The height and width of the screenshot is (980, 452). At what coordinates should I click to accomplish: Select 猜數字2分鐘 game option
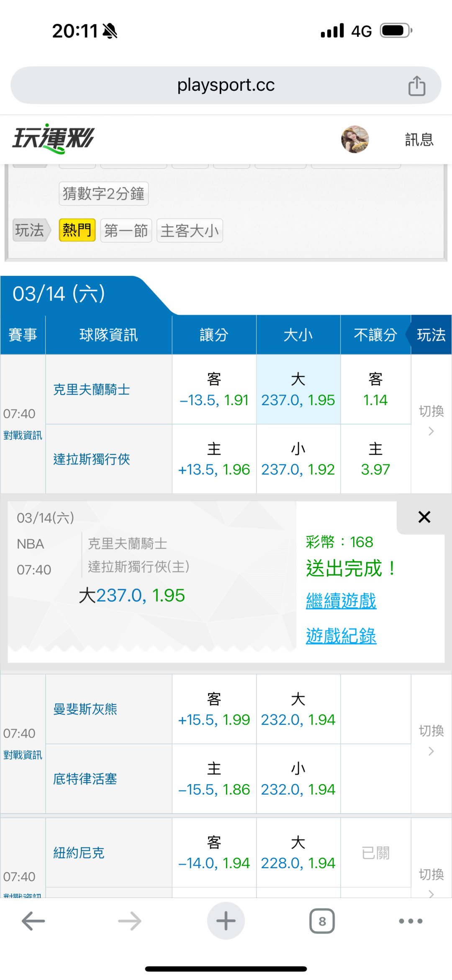tap(104, 193)
